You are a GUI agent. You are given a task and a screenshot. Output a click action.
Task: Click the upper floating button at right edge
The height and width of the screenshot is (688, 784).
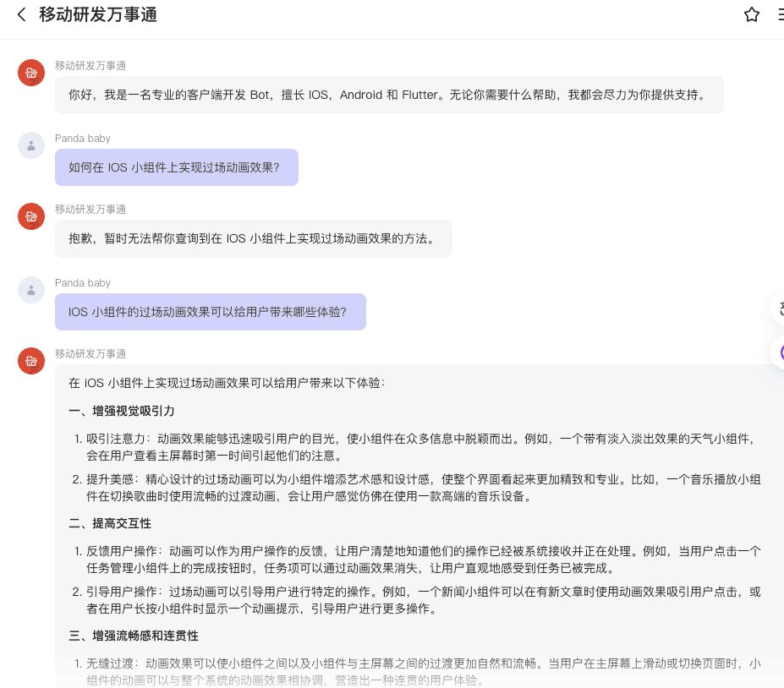(x=778, y=309)
